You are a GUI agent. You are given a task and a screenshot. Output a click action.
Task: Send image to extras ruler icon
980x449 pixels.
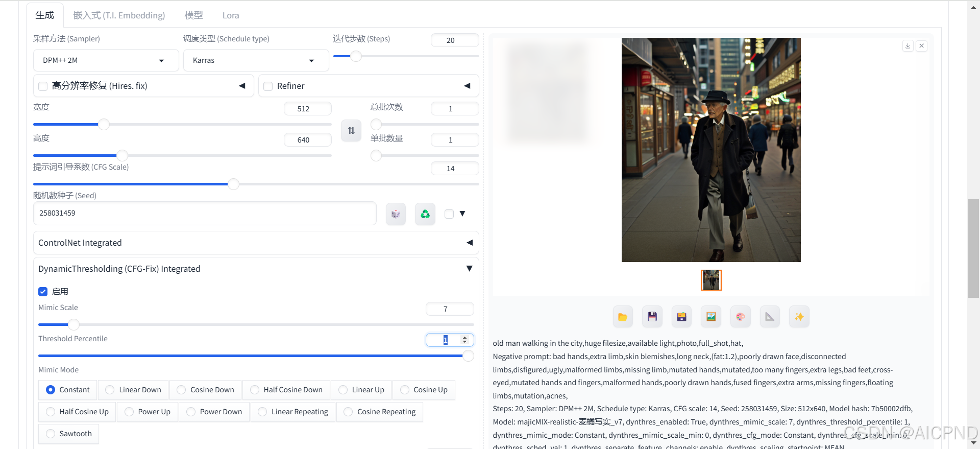click(770, 317)
